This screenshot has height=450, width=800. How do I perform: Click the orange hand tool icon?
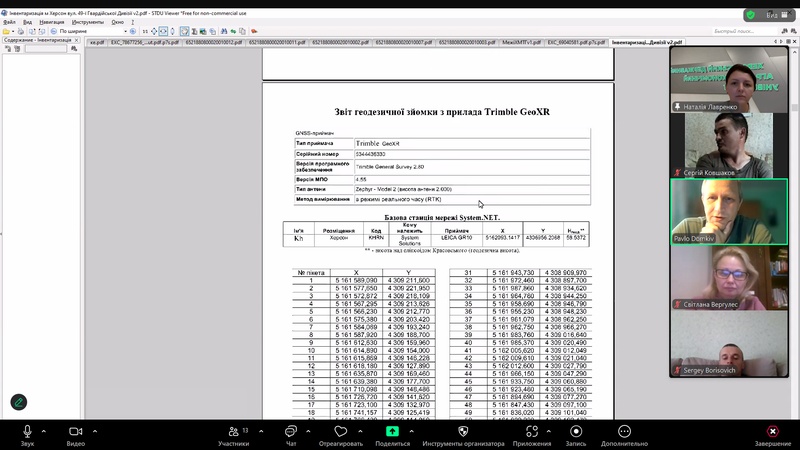tap(254, 31)
